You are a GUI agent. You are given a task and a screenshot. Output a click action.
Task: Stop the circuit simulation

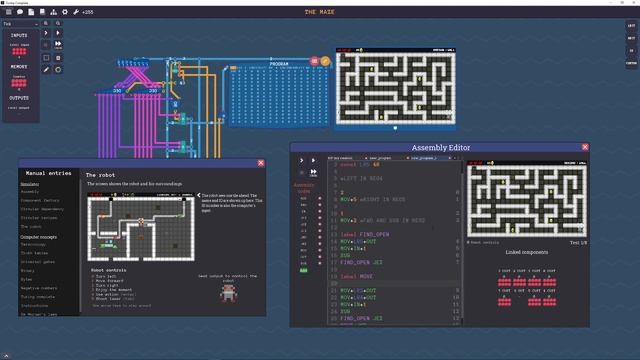click(46, 45)
